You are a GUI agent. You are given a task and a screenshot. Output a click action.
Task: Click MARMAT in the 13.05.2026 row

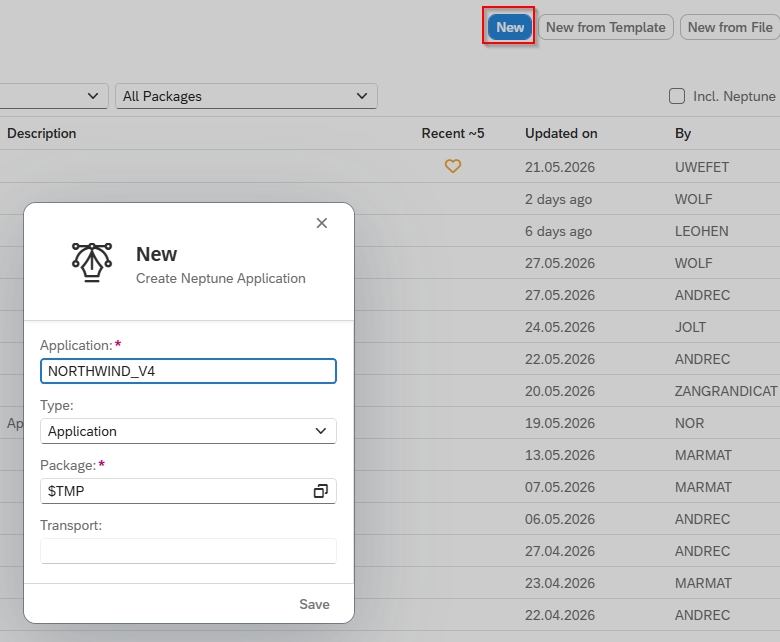point(703,455)
